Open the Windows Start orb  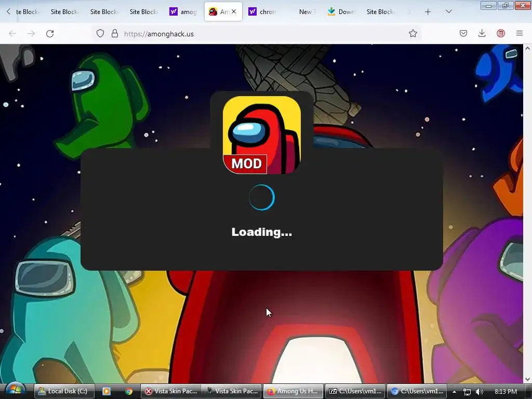15,391
